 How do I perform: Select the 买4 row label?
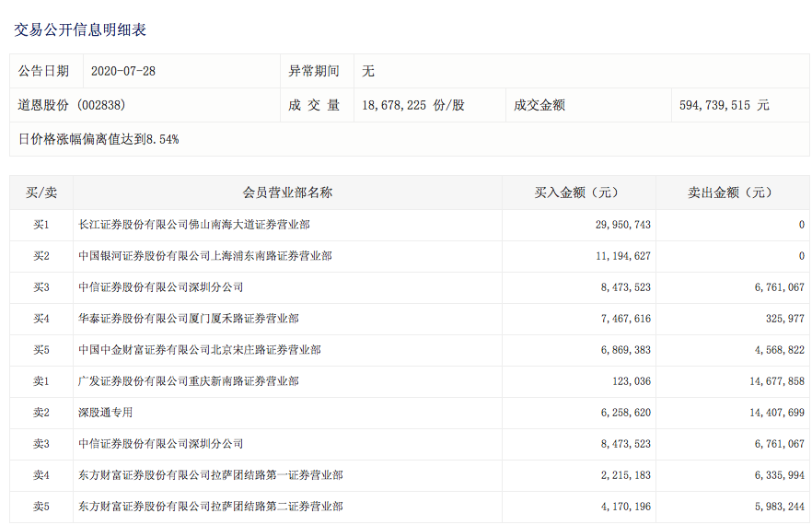[41, 319]
